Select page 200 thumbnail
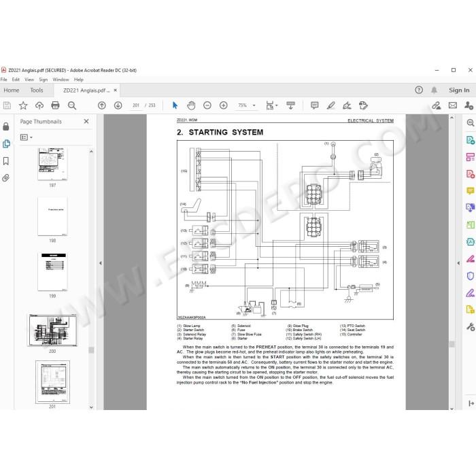This screenshot has width=476, height=476. 52,330
